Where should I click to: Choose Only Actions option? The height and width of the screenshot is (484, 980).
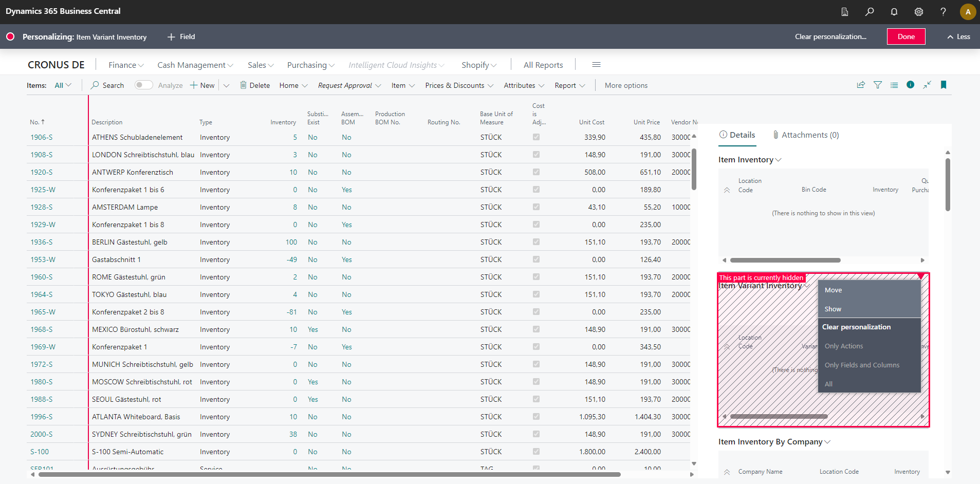(x=869, y=346)
